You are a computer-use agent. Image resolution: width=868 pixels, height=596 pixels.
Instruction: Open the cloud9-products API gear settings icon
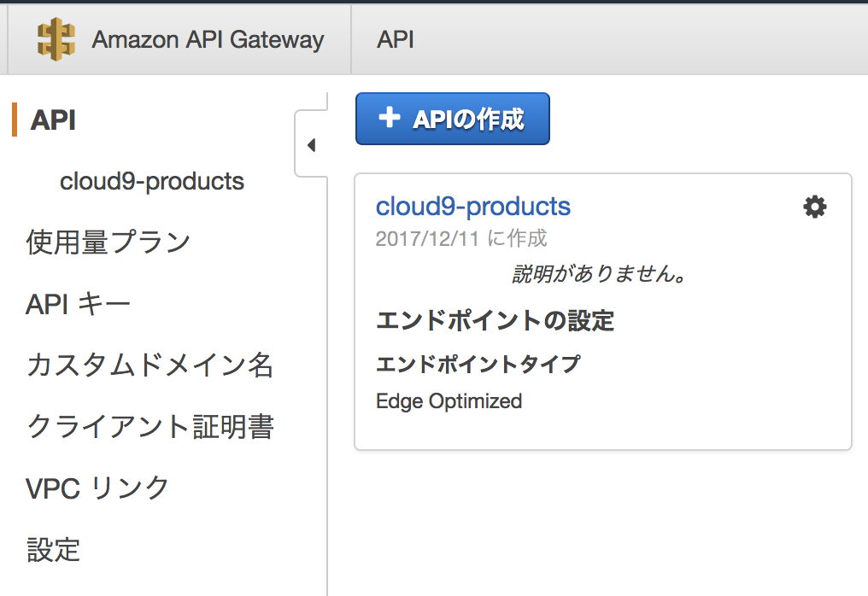(815, 207)
